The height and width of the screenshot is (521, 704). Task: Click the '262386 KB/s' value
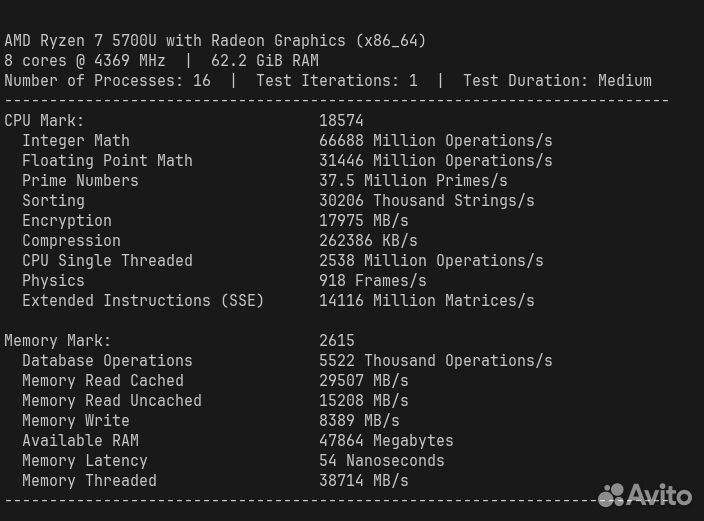pyautogui.click(x=368, y=241)
